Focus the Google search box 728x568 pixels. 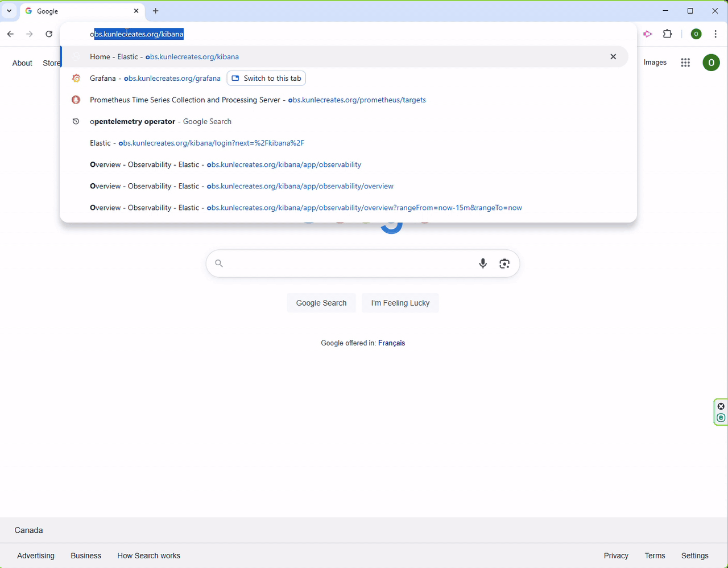[x=363, y=264]
